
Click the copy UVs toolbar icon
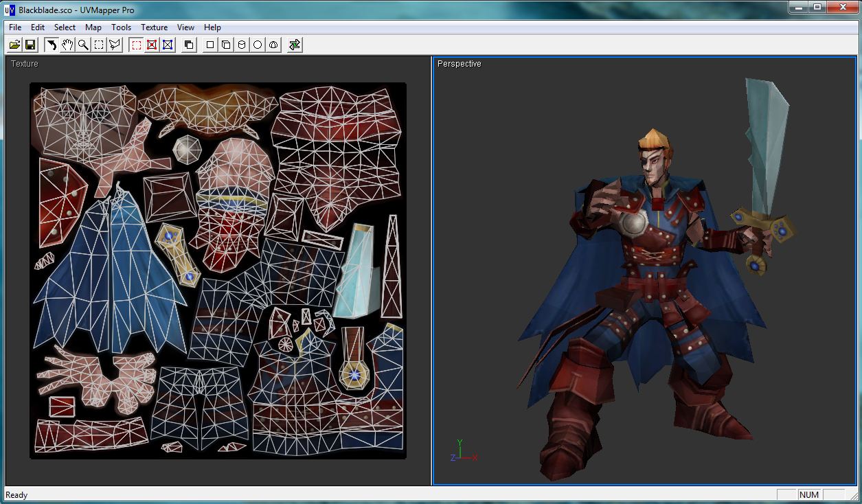pyautogui.click(x=188, y=44)
